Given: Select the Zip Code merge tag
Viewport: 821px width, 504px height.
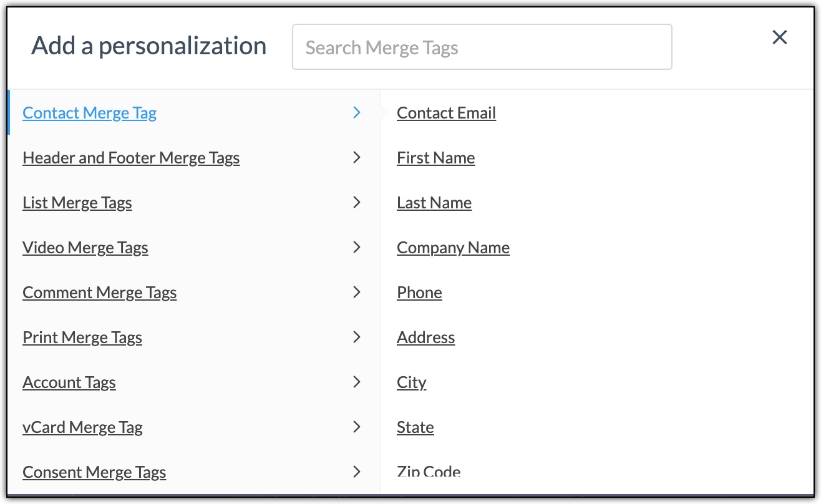Looking at the screenshot, I should pyautogui.click(x=429, y=472).
